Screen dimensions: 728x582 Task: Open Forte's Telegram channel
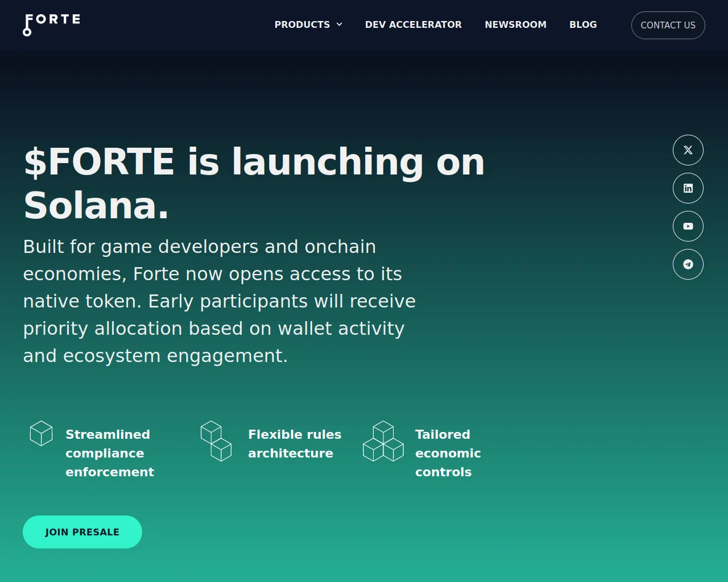pyautogui.click(x=688, y=264)
